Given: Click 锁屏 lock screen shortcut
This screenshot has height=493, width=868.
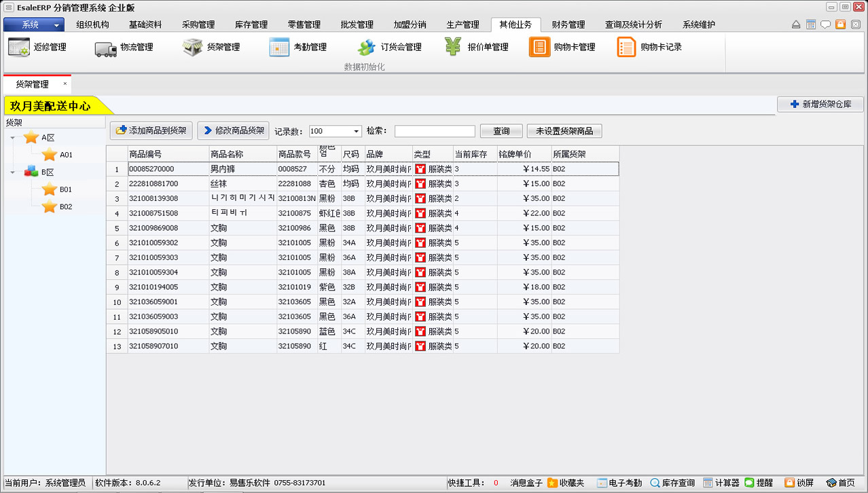Looking at the screenshot, I should 799,483.
